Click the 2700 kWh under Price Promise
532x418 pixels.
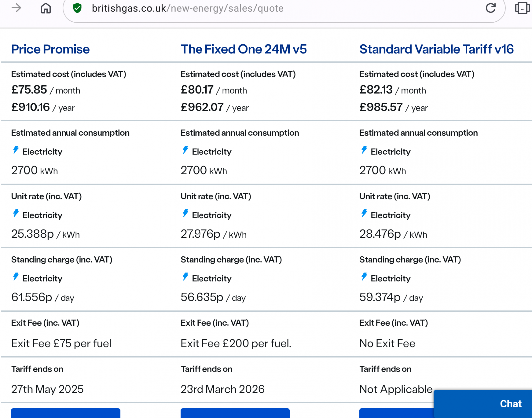coord(34,170)
